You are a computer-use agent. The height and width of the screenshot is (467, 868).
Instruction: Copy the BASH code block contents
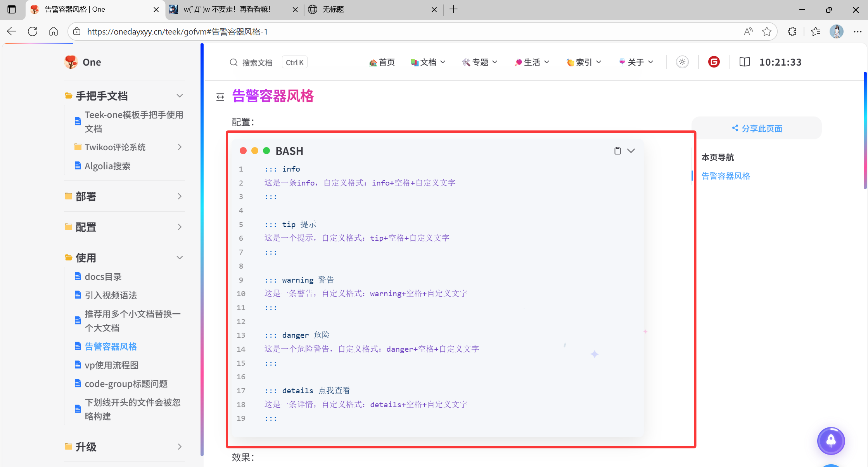pyautogui.click(x=617, y=151)
